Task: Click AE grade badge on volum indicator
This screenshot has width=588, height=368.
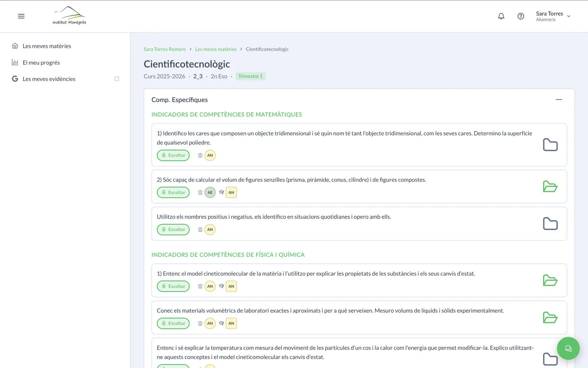Action: coord(210,192)
